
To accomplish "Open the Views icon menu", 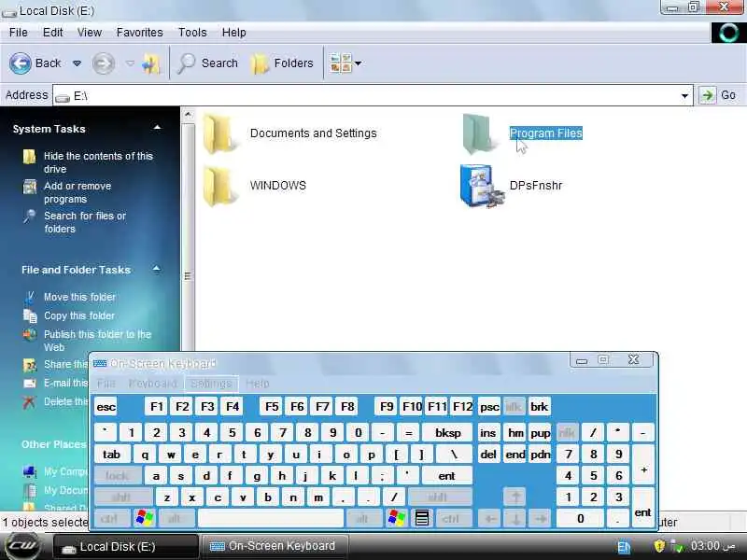I will (x=345, y=63).
